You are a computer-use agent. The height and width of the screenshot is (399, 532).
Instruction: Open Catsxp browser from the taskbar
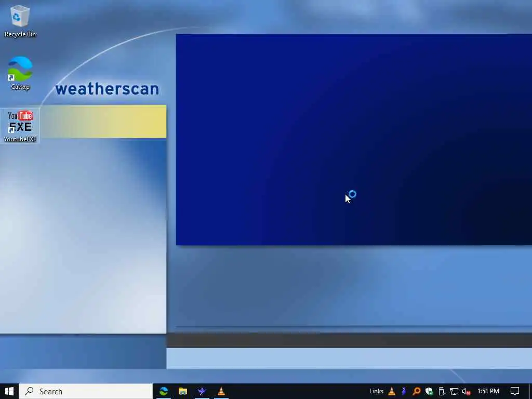164,391
